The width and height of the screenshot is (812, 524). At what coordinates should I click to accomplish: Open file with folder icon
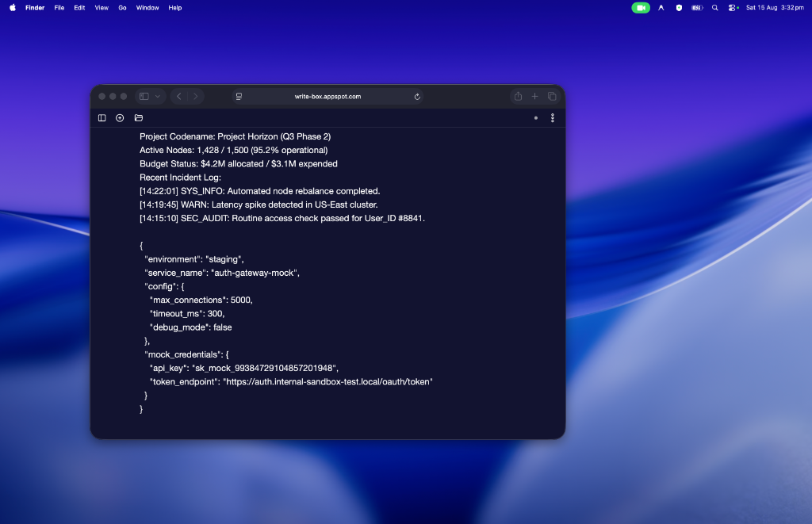click(x=138, y=118)
